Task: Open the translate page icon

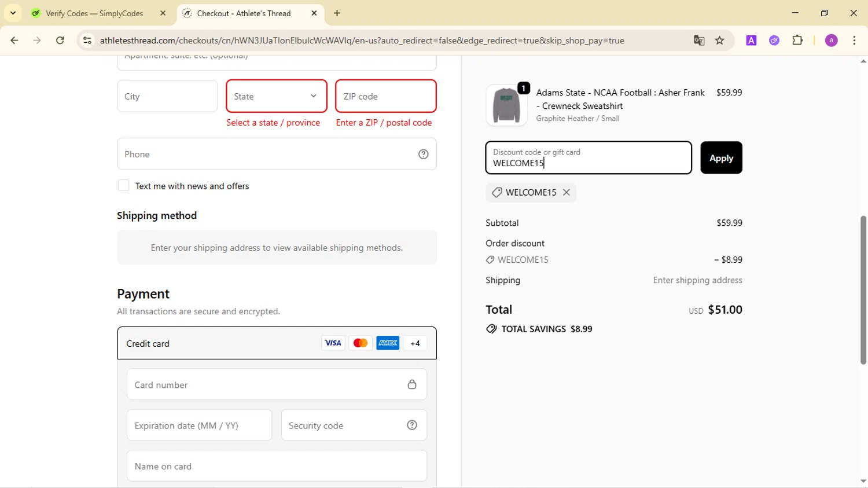Action: coord(699,41)
